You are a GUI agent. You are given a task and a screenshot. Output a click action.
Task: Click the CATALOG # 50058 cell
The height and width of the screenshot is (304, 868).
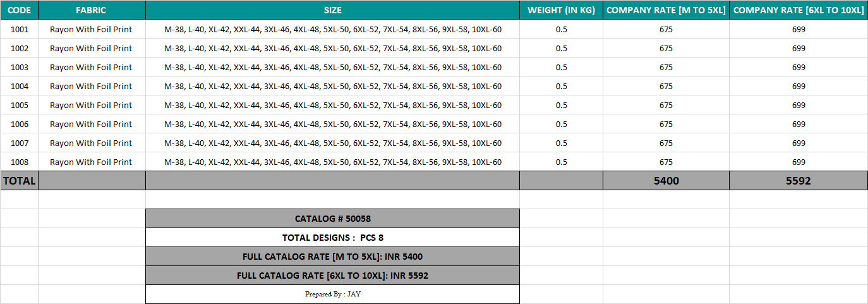332,219
